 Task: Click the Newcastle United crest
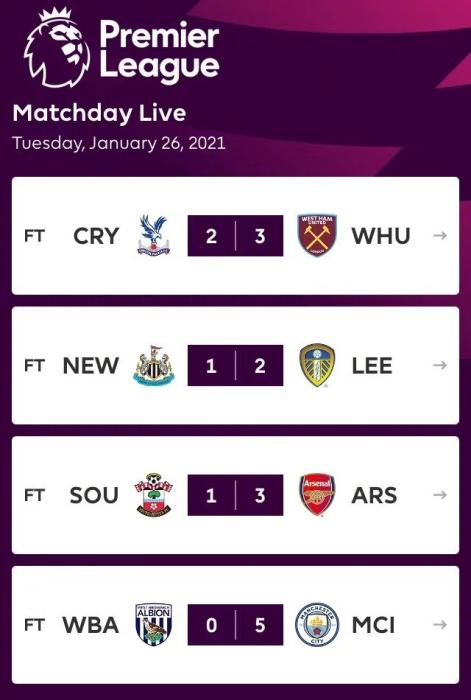click(154, 365)
